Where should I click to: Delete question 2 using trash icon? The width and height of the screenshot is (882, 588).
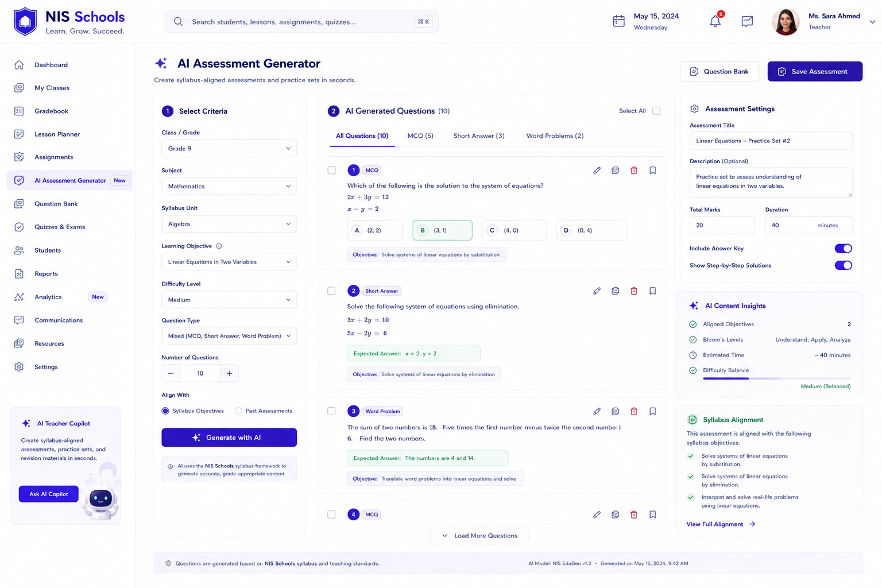(x=634, y=291)
